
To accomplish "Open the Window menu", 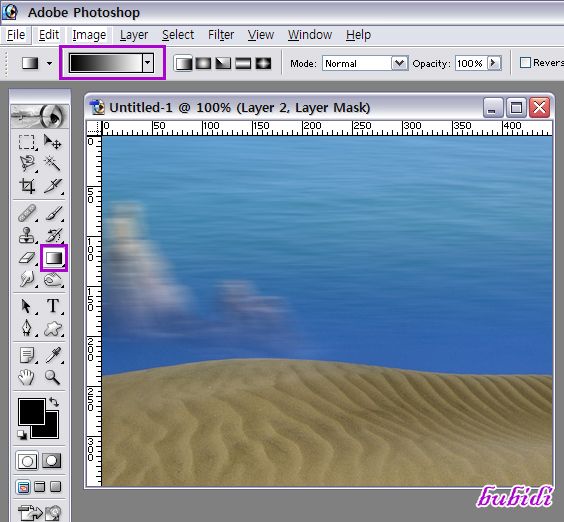I will click(x=310, y=35).
